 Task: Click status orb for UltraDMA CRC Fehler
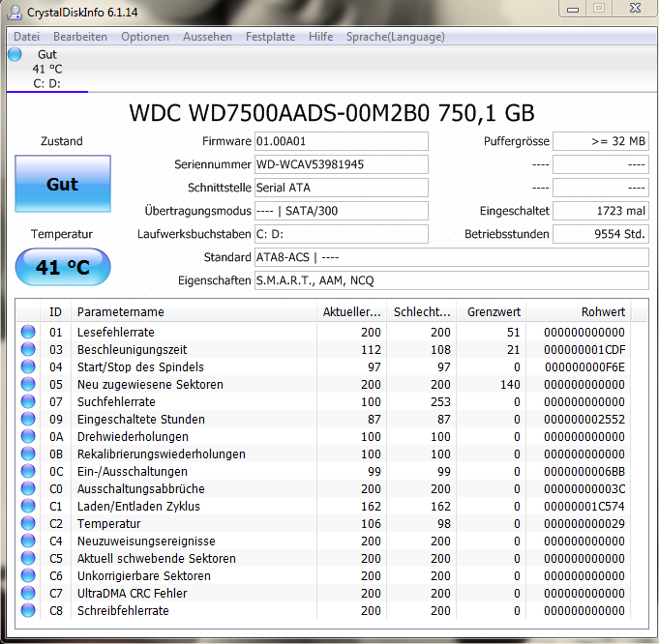click(x=28, y=593)
